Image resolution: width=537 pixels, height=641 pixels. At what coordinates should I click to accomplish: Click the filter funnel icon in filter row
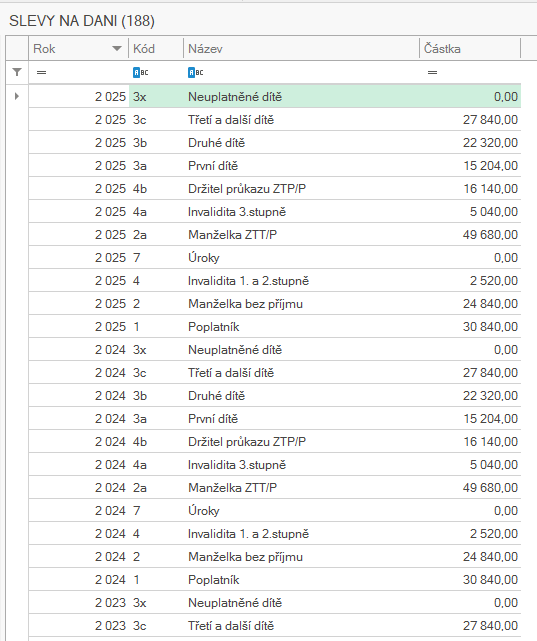point(17,72)
